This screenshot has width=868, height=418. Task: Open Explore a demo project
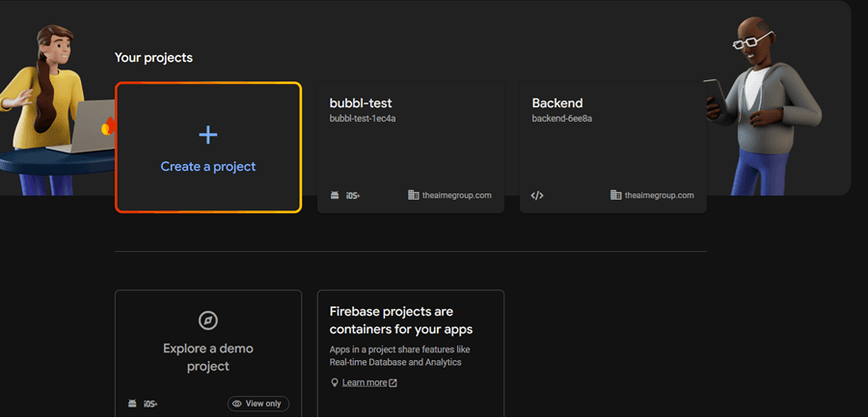pos(208,353)
